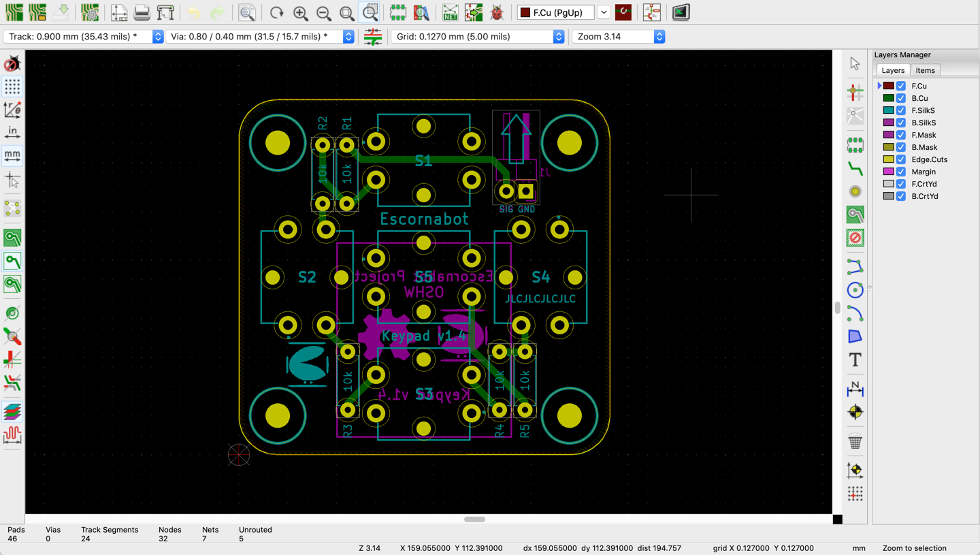The image size is (980, 555).
Task: Click the Delete items trash icon
Action: (855, 441)
